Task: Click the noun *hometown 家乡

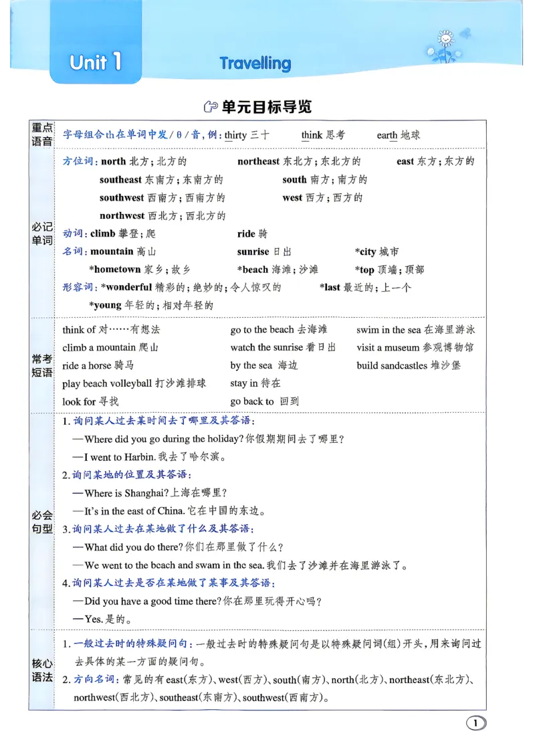Action: pyautogui.click(x=140, y=270)
